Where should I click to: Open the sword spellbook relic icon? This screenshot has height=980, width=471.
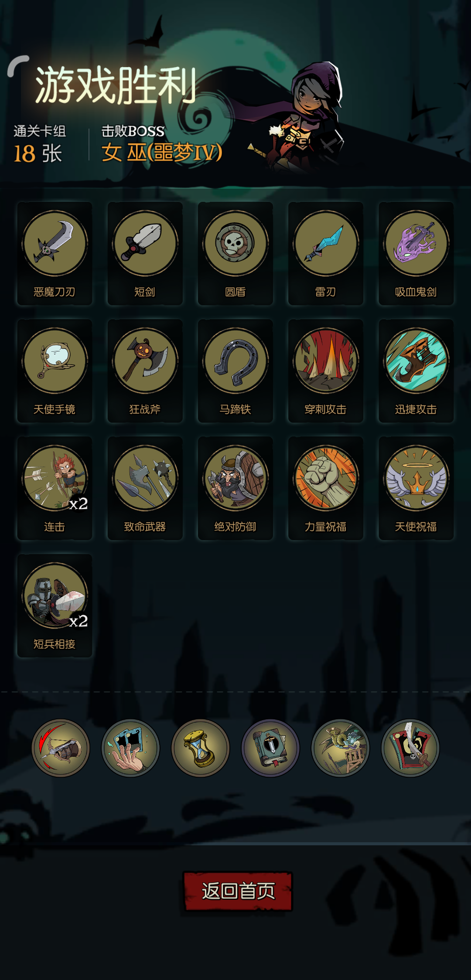270,748
